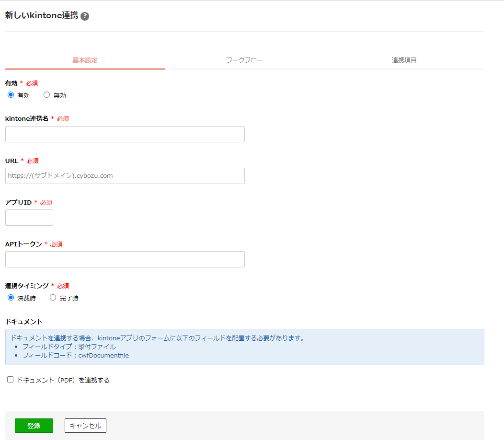Enable the ドキュメント（PDF）を連携する checkbox
Viewport: 504px width, 440px height.
click(x=11, y=380)
